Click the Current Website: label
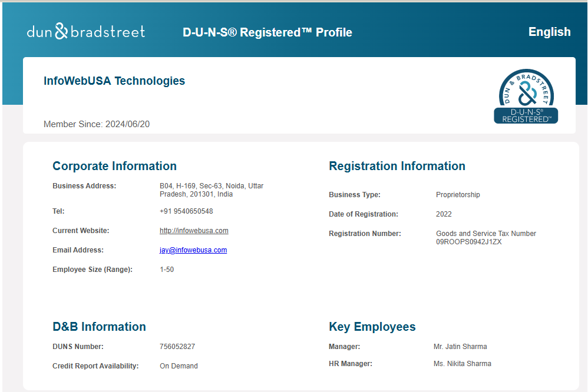 [81, 231]
